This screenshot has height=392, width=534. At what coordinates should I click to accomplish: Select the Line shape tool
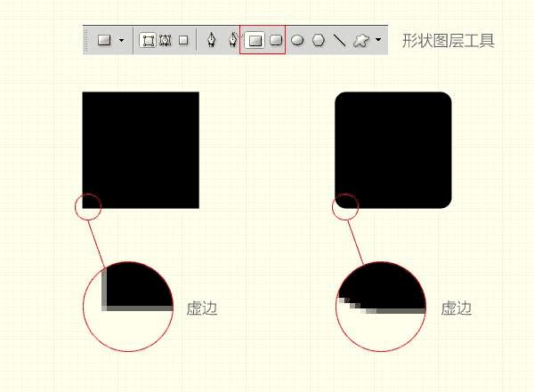[x=340, y=40]
